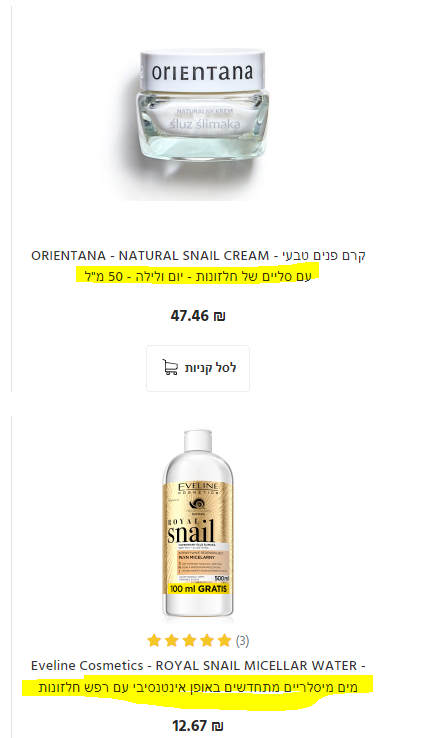Click highlighted Hebrew description of micellar water

tap(198, 687)
